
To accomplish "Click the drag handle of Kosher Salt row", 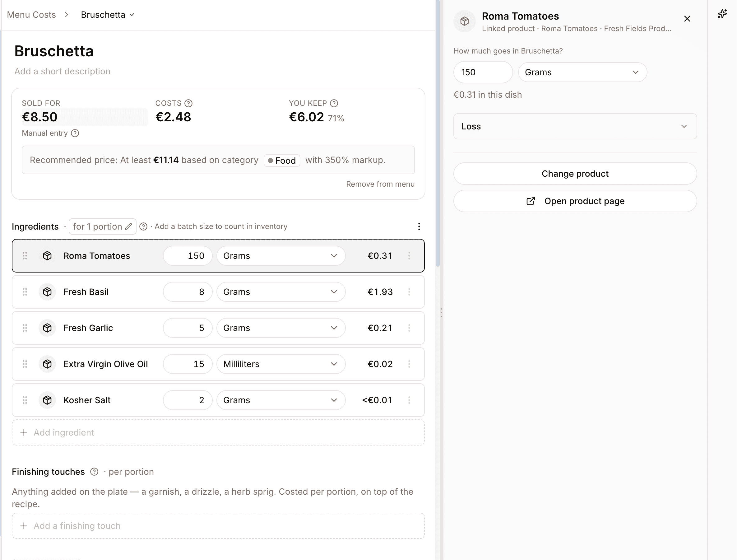I will [x=25, y=400].
